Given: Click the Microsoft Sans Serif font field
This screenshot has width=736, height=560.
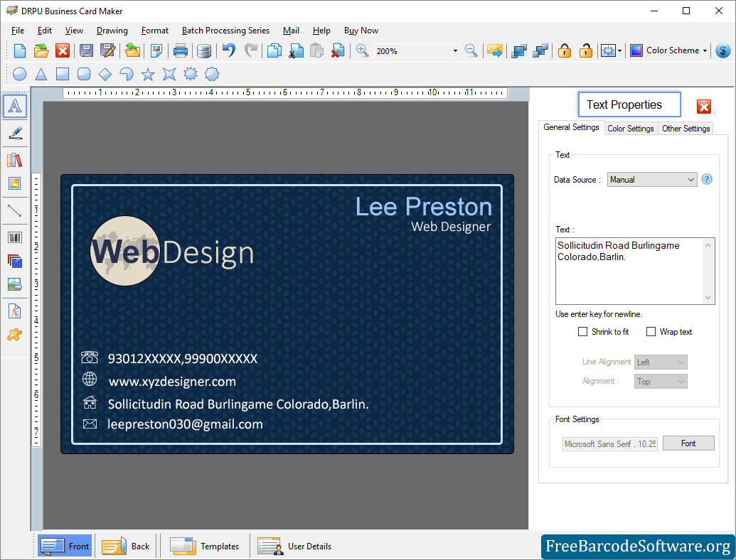Looking at the screenshot, I should 609,443.
